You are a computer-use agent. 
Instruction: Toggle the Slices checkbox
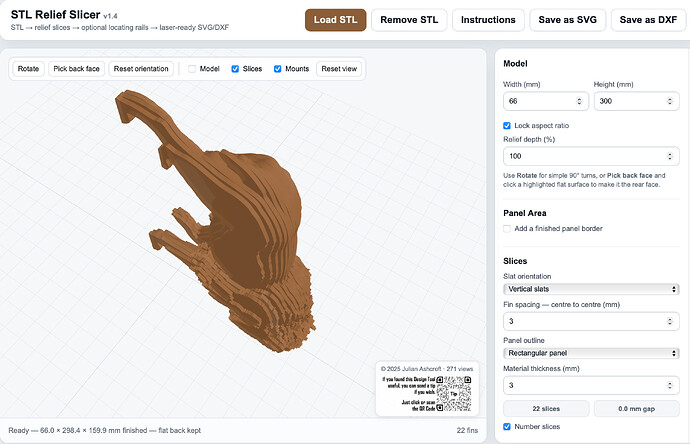coord(235,69)
